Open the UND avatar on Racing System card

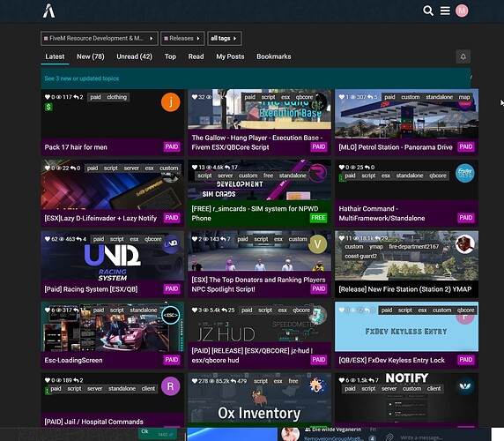coord(170,244)
